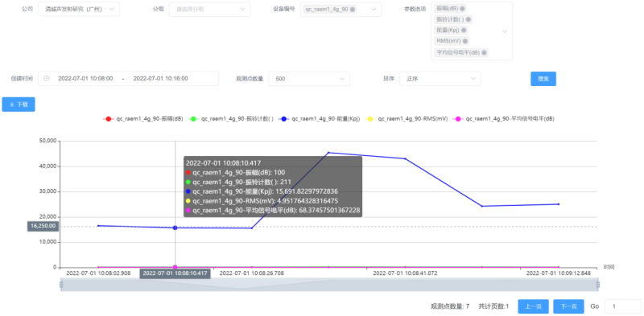Viewport: 644px width, 316px height.
Task: Open the 分组 group dropdown
Action: coord(210,10)
